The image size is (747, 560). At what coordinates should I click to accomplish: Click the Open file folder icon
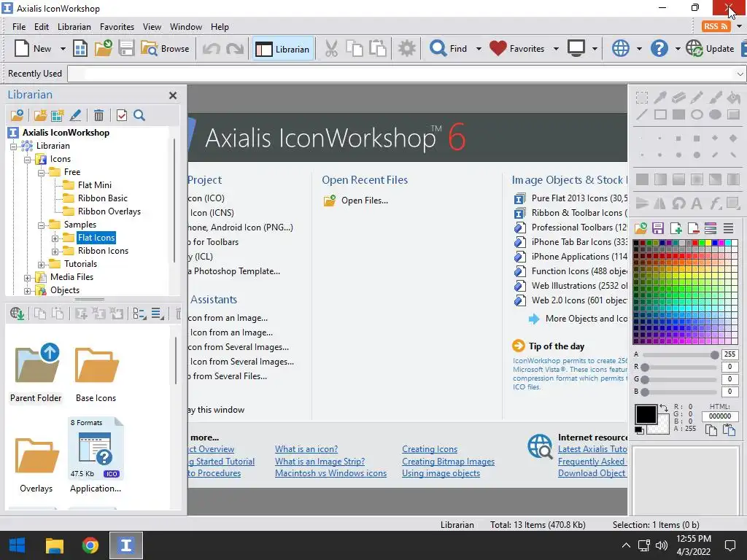(x=103, y=49)
